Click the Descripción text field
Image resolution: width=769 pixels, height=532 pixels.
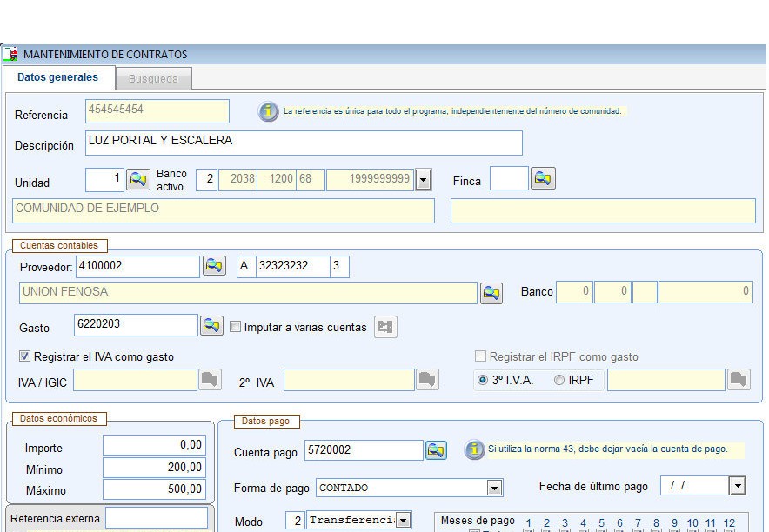click(304, 143)
